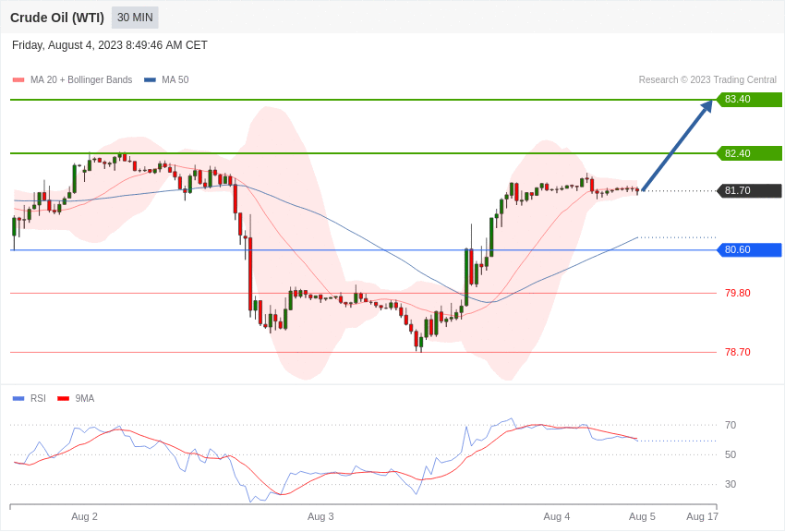The width and height of the screenshot is (785, 532).
Task: Click the RSI legend blue swatch
Action: [18, 398]
